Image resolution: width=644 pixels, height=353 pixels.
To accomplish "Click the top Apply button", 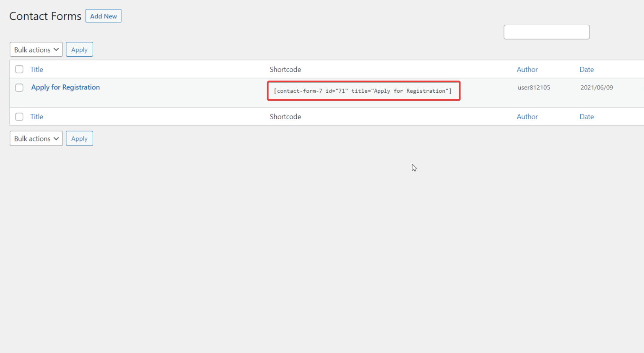I will tap(79, 49).
